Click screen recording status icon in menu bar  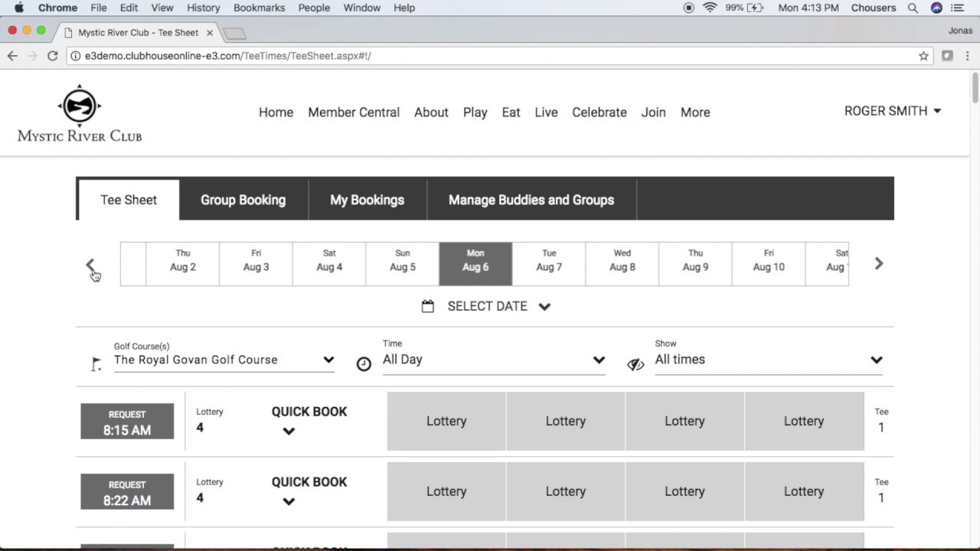pyautogui.click(x=689, y=8)
